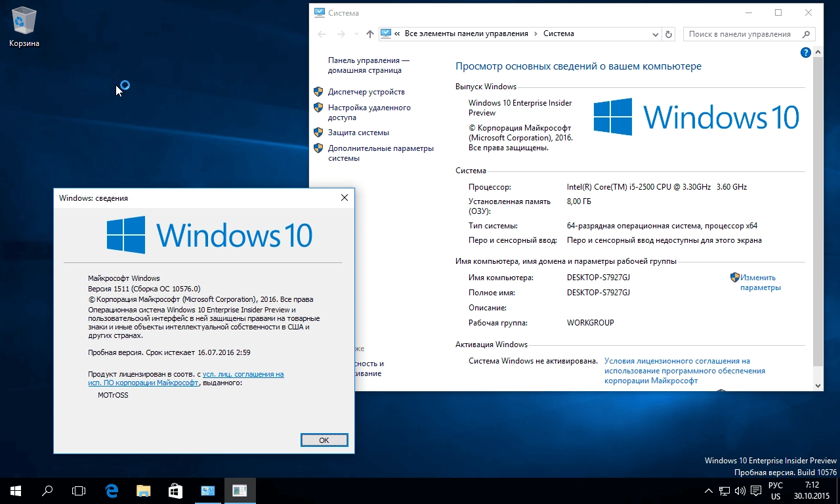Open 'Дополнительные параметры системы' link

(x=381, y=153)
